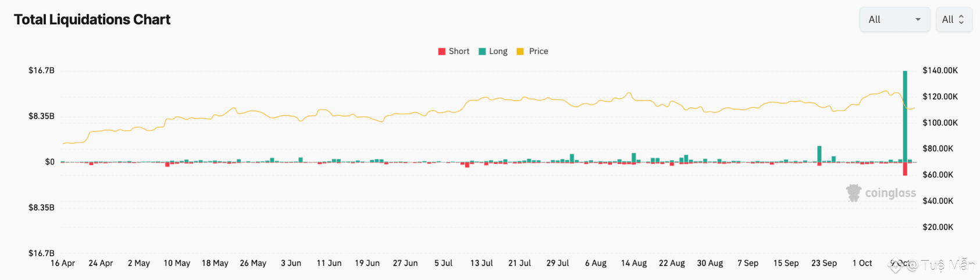Viewport: 980px width, 280px height.
Task: Toggle the Price line legend label
Action: pyautogui.click(x=539, y=51)
